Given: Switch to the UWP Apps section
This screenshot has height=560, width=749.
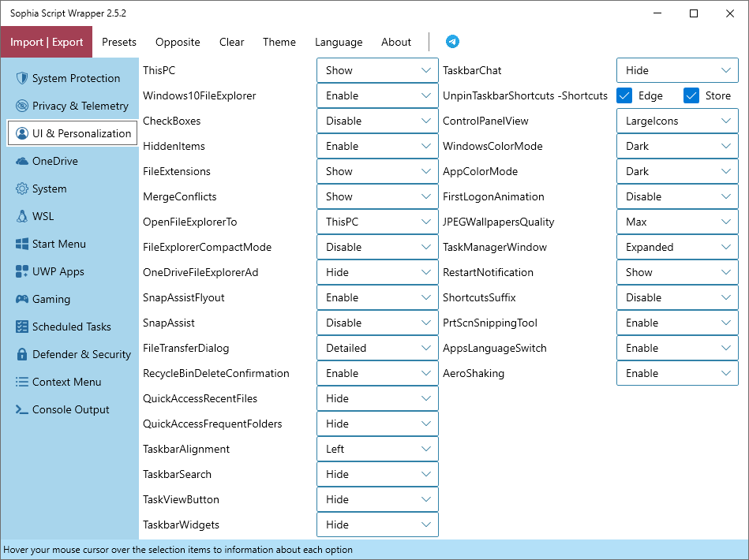Looking at the screenshot, I should click(x=73, y=271).
